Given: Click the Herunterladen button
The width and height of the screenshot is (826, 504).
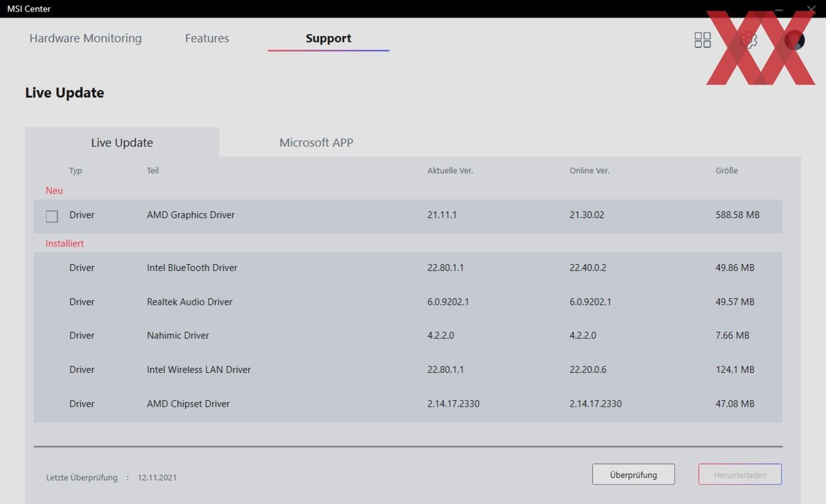Looking at the screenshot, I should coord(740,475).
